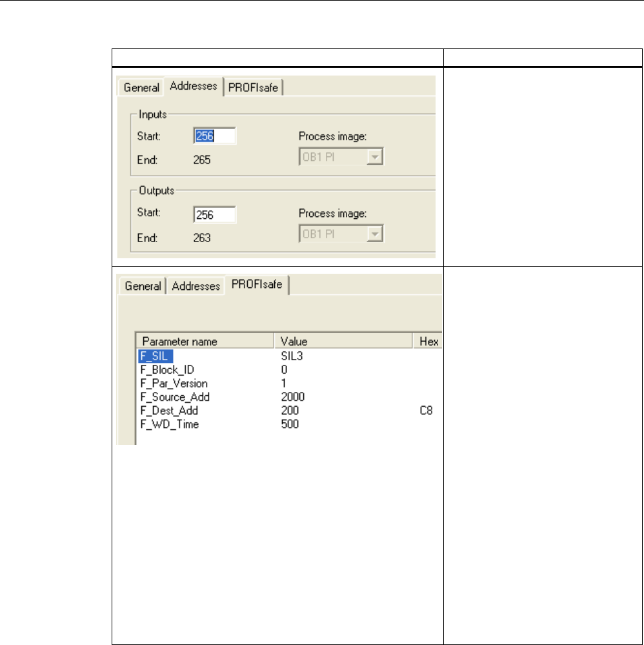Click the F_Block_ID value 0
Viewport: 644px width, 645px height.
click(284, 369)
